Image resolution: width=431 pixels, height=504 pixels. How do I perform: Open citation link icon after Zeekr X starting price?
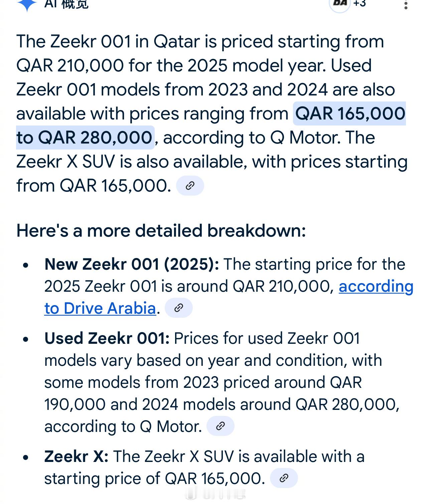[x=284, y=478]
